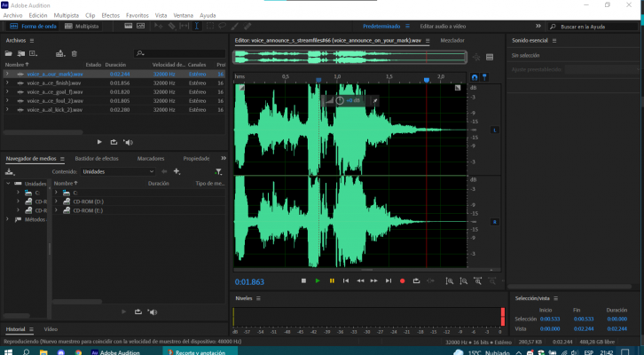Screen dimensions: 644x355
Task: Click Zoom Out Amplitude icon
Action: click(x=464, y=281)
